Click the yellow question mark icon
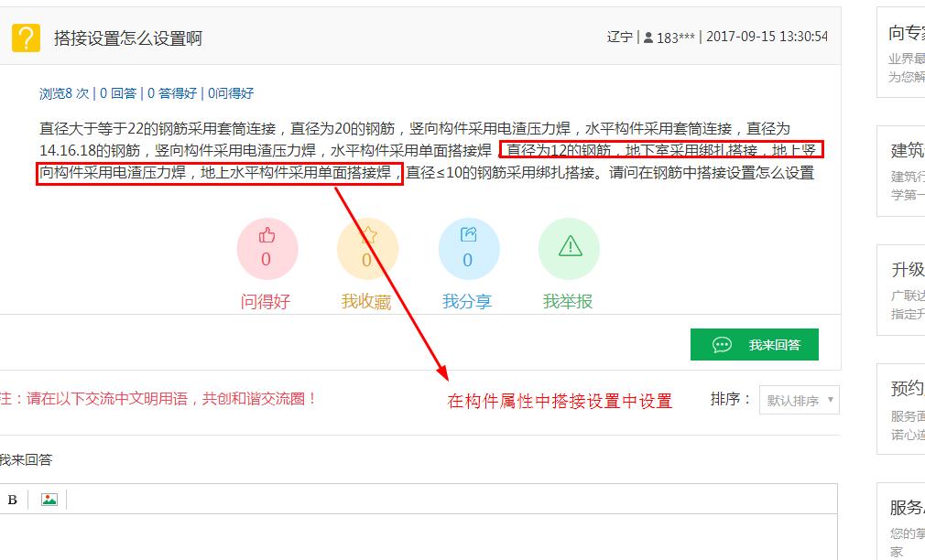This screenshot has height=560, width=925. tap(26, 38)
